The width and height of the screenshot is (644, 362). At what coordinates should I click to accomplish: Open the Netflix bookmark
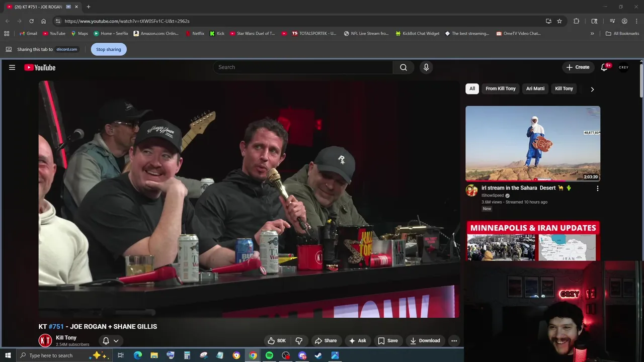[x=195, y=34]
